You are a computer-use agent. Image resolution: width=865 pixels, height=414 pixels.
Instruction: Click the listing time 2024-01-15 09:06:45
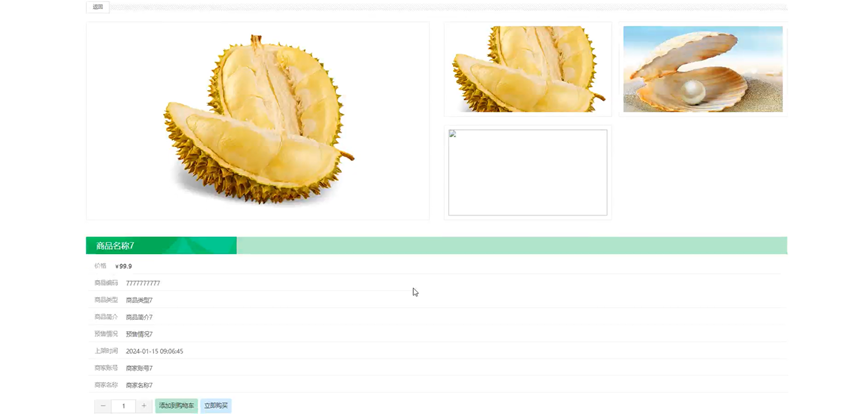click(x=154, y=351)
